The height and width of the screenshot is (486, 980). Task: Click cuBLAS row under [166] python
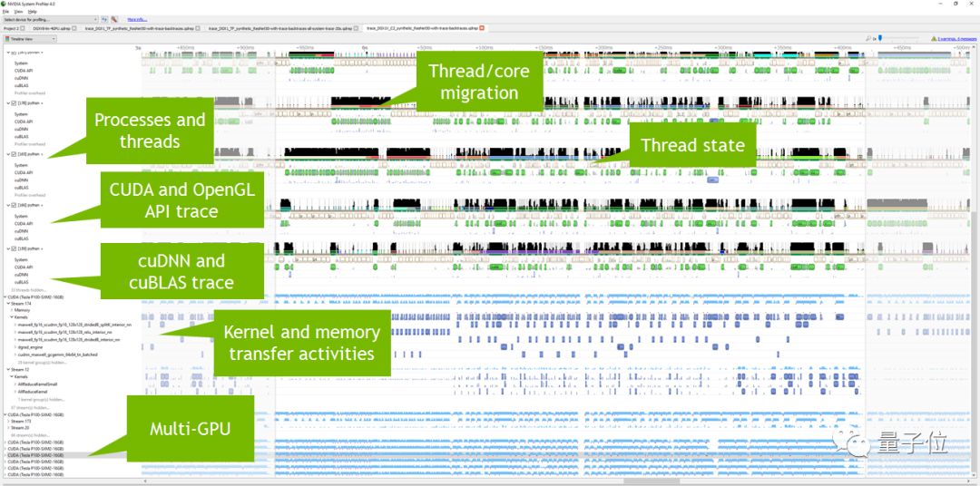(x=21, y=238)
